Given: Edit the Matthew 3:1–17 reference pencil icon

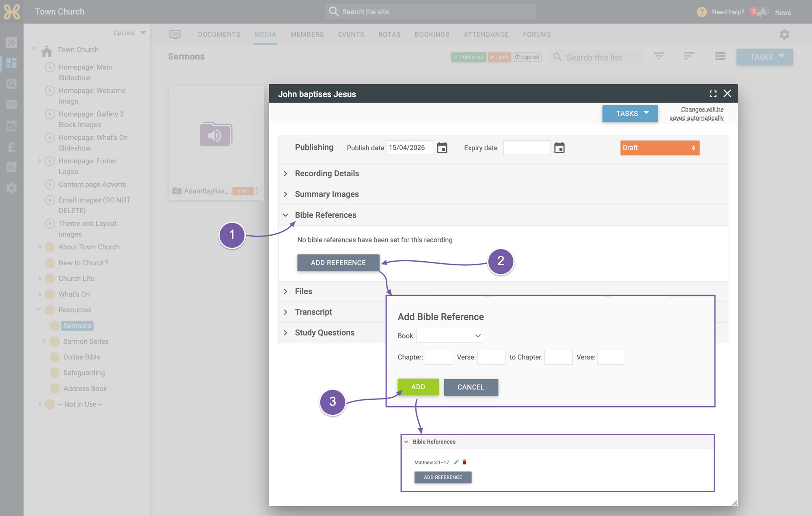Looking at the screenshot, I should 456,462.
